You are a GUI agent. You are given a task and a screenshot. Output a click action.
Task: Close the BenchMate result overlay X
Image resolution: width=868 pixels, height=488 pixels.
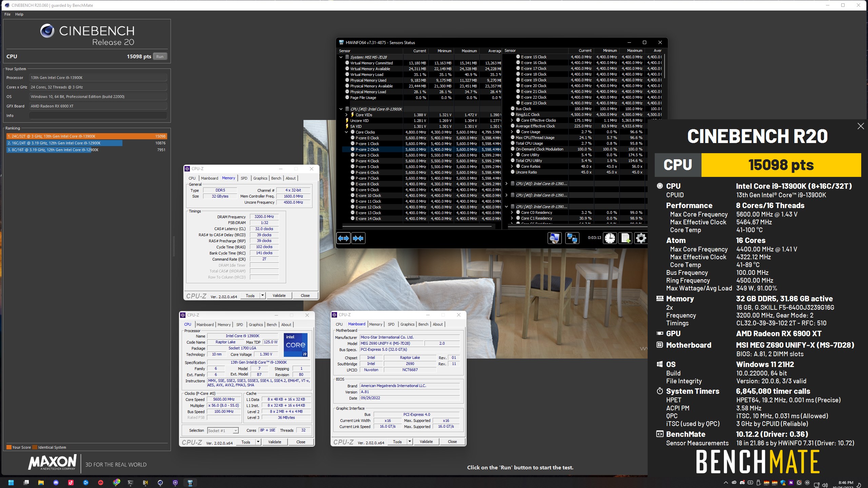pyautogui.click(x=861, y=126)
